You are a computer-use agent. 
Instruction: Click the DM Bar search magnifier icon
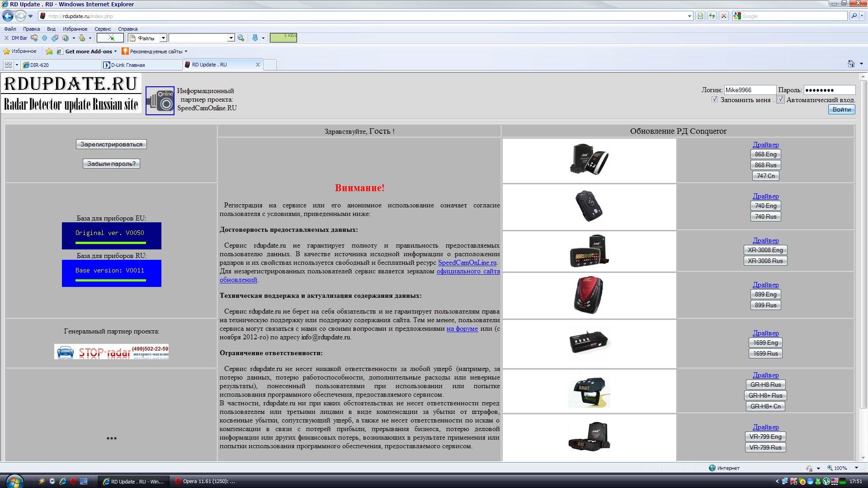(241, 38)
